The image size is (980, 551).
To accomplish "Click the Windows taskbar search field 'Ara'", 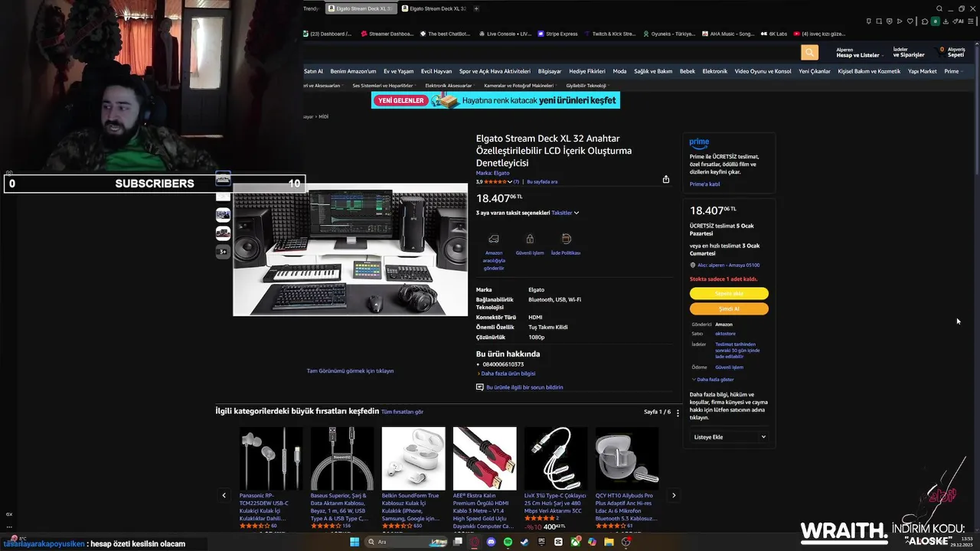I will [406, 542].
